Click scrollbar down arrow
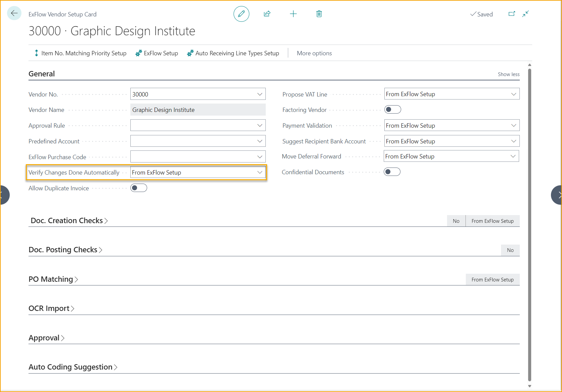This screenshot has width=562, height=392. tap(529, 386)
